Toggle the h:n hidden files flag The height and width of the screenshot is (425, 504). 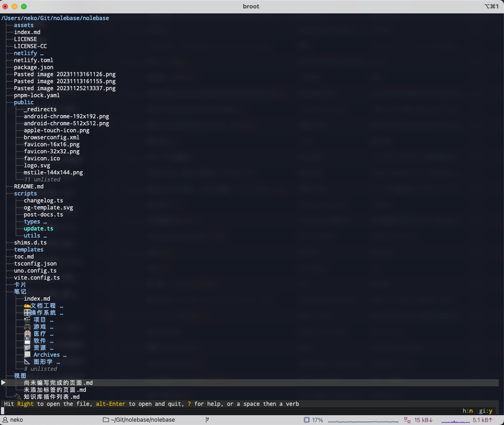tap(467, 411)
